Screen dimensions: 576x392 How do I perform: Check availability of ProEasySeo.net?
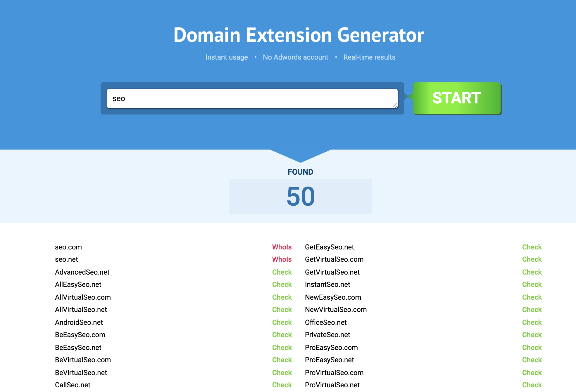[x=532, y=360]
